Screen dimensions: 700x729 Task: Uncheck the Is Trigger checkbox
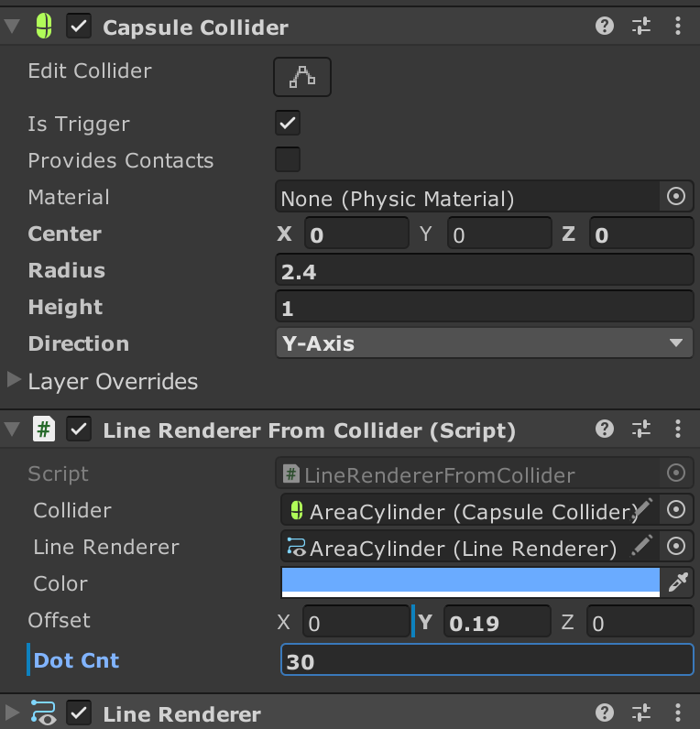pyautogui.click(x=288, y=123)
